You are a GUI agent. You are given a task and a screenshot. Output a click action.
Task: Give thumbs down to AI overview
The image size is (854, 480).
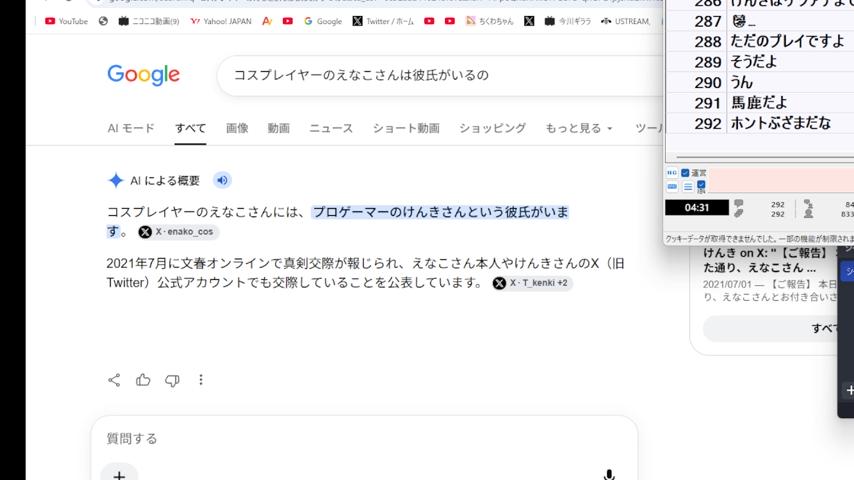(x=172, y=380)
